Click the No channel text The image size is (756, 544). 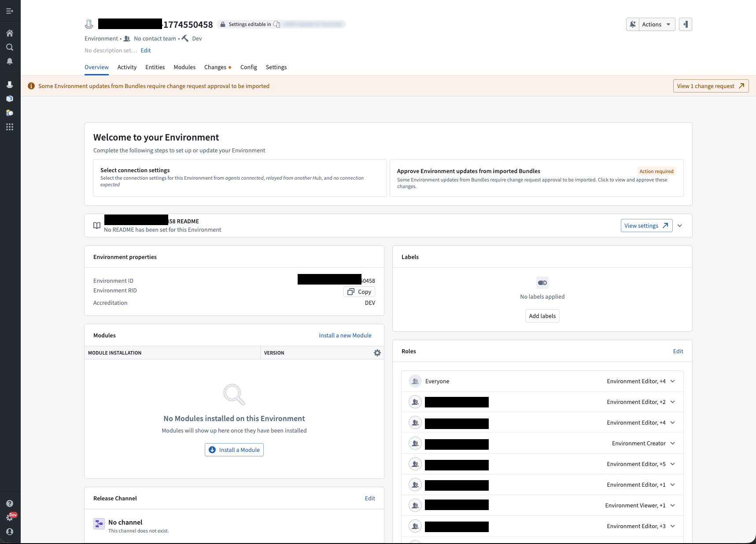coord(125,522)
